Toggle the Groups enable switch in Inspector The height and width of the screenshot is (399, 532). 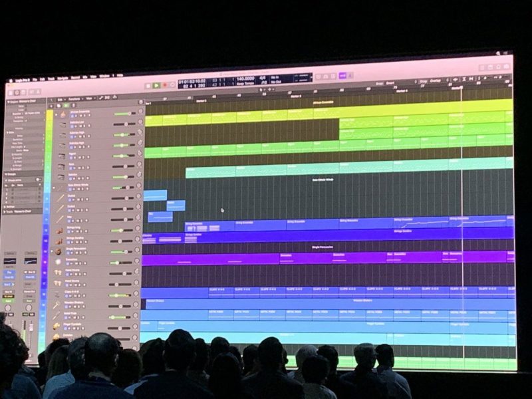[x=38, y=180]
